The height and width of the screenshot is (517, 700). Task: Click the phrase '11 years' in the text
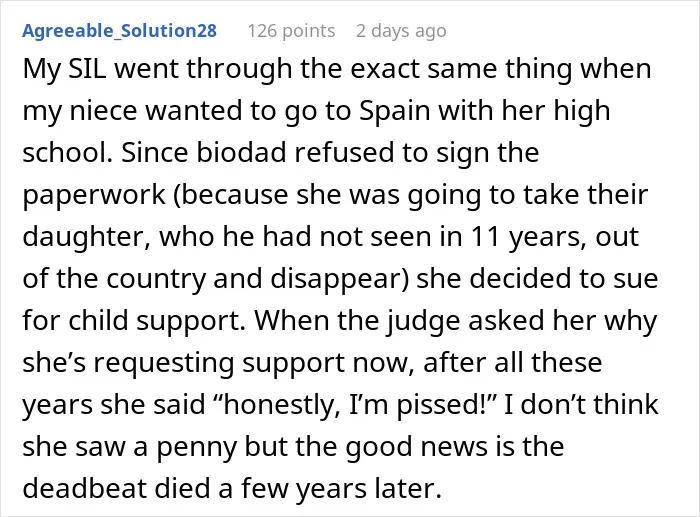pyautogui.click(x=529, y=237)
